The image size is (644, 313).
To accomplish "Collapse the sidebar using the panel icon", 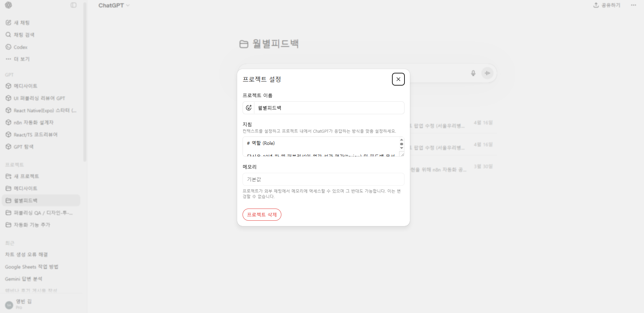I will coord(74,5).
